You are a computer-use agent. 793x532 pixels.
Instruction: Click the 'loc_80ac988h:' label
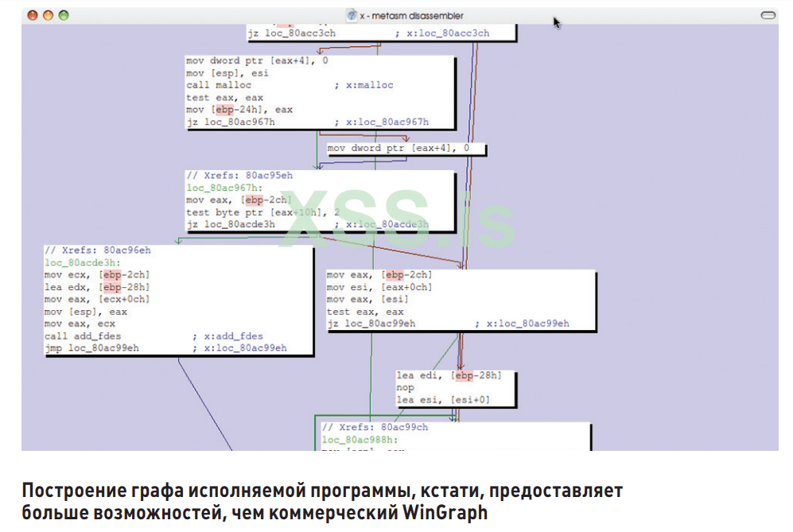(360, 440)
